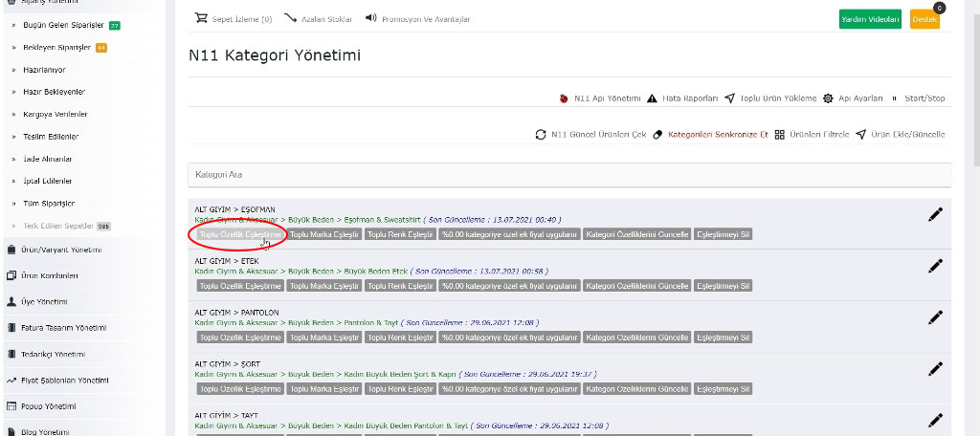
Task: Edit the ALT GİYİM > ŞORT category pencil
Action: pos(935,368)
